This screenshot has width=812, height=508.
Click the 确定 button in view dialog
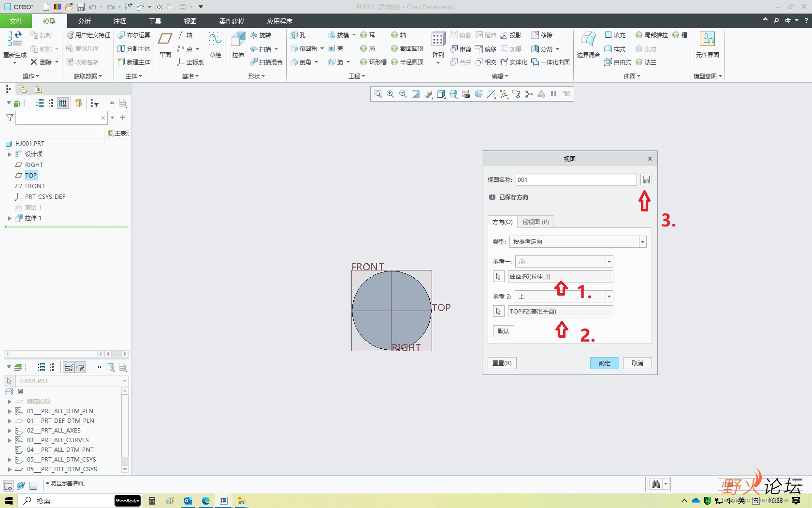coord(605,363)
